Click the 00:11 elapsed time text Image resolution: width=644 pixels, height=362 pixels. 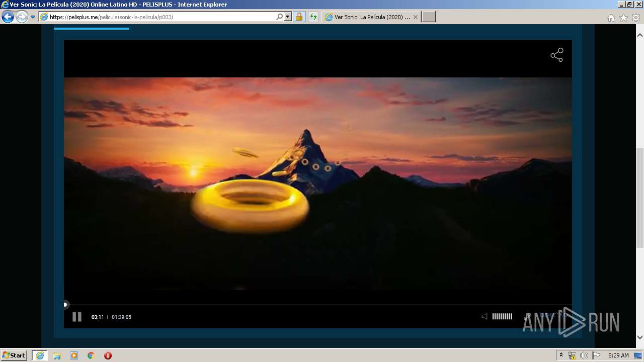(x=98, y=317)
